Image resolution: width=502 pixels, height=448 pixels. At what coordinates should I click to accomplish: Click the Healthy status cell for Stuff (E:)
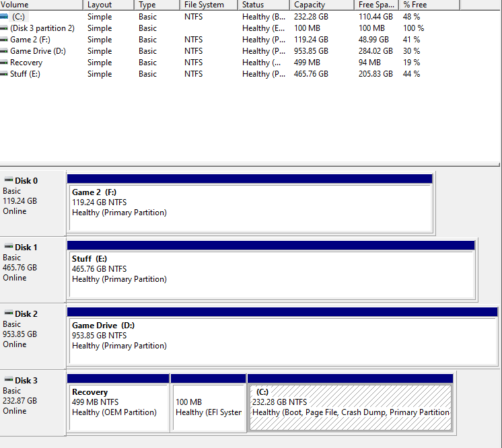[x=264, y=74]
